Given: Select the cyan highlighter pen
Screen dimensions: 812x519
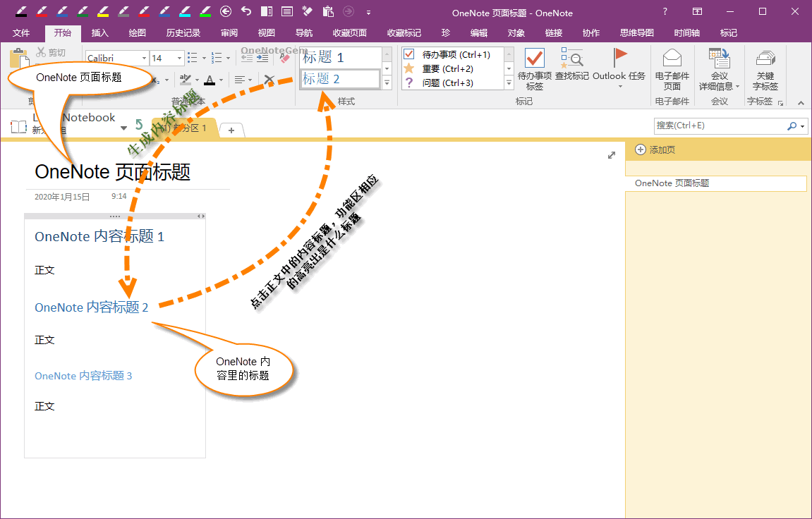Looking at the screenshot, I should point(185,11).
